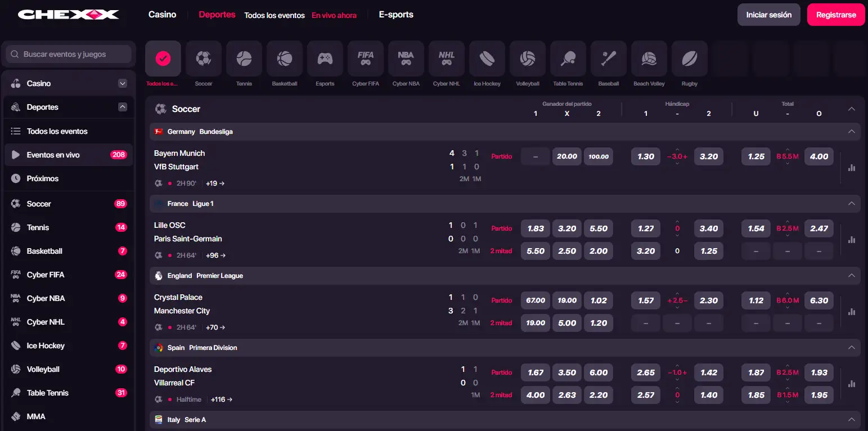Show +116 more markets for Deportivo Alaves
Image resolution: width=868 pixels, height=431 pixels.
[x=222, y=399]
